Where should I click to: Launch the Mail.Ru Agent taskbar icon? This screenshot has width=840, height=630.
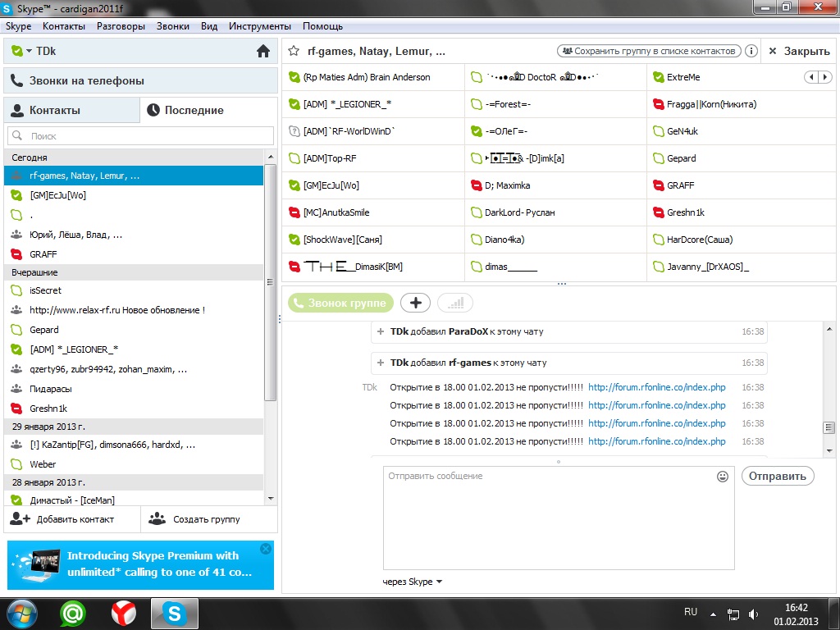[x=73, y=614]
